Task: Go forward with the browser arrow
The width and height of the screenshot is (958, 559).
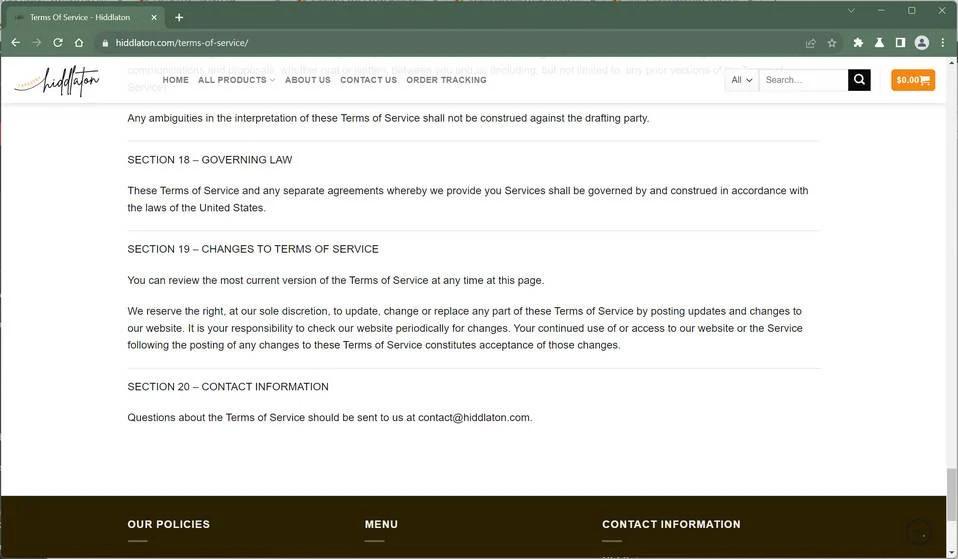Action: point(37,43)
